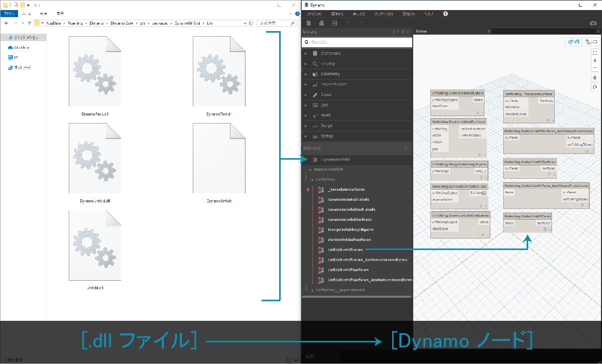Click the String category icon in Library
Image resolution: width=602 pixels, height=364 pixels.
click(315, 136)
